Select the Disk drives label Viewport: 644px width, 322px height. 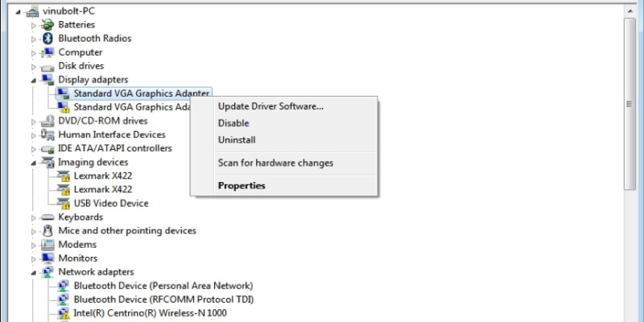tap(81, 66)
